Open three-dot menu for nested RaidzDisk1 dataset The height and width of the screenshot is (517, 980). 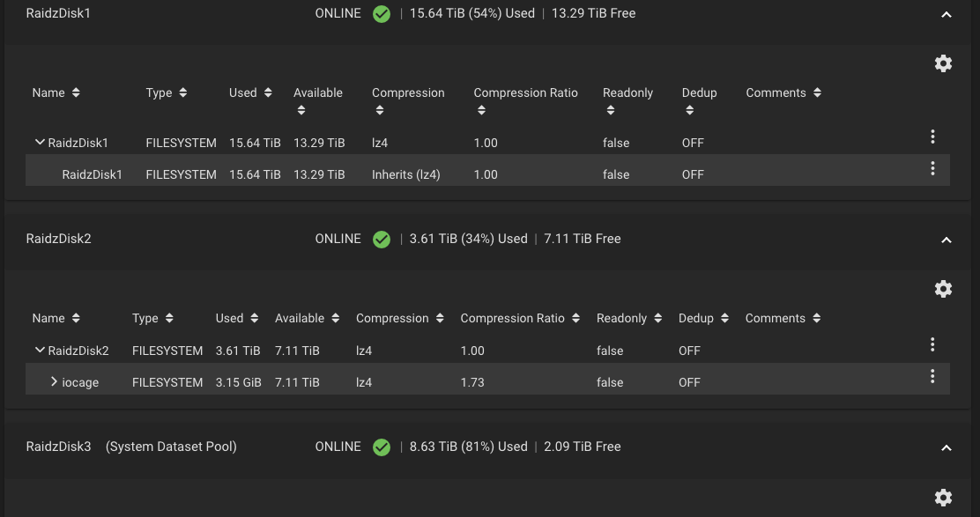[932, 168]
